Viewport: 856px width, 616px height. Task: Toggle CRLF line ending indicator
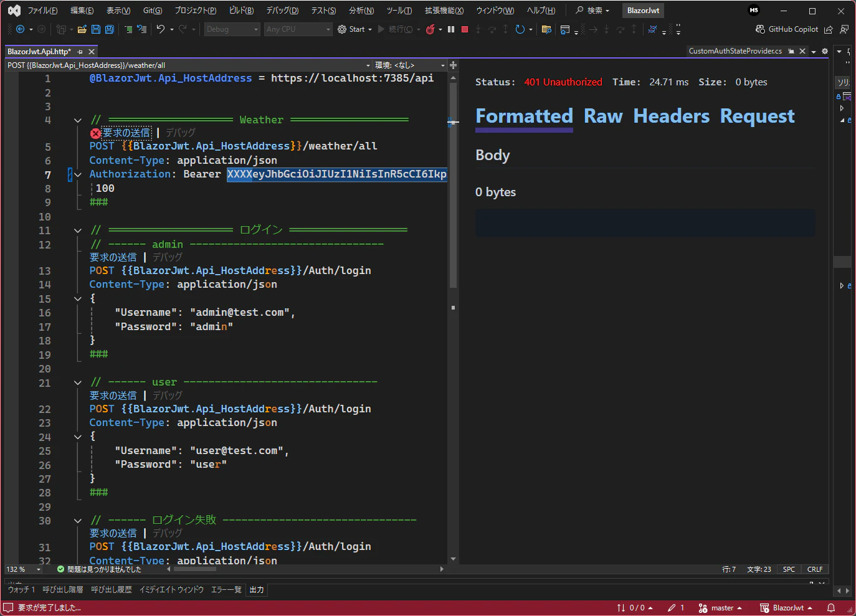click(x=814, y=569)
